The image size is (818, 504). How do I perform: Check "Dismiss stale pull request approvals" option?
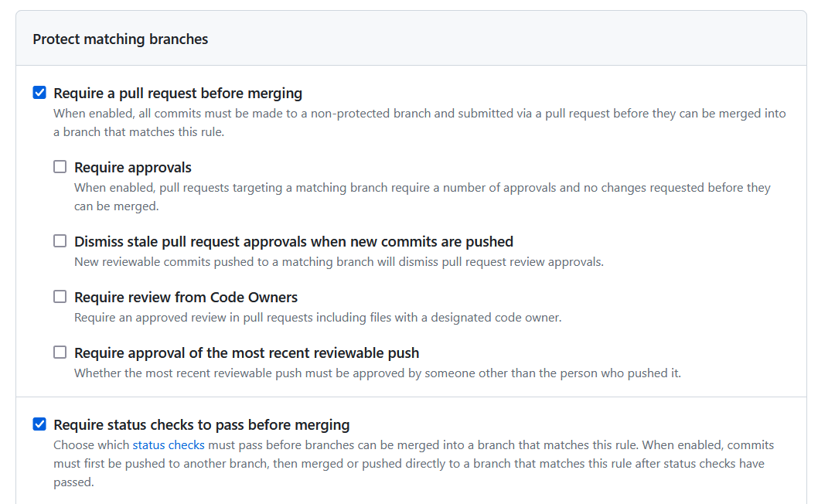(60, 240)
